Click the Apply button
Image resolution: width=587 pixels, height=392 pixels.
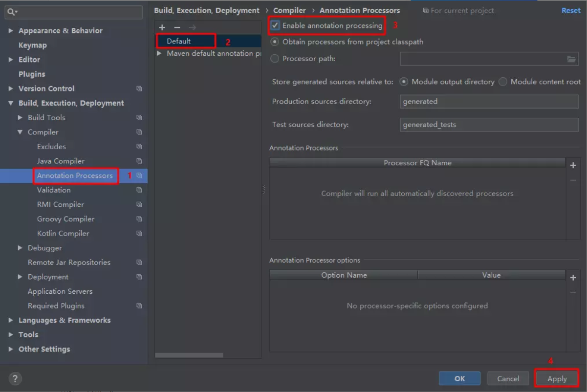(x=557, y=378)
